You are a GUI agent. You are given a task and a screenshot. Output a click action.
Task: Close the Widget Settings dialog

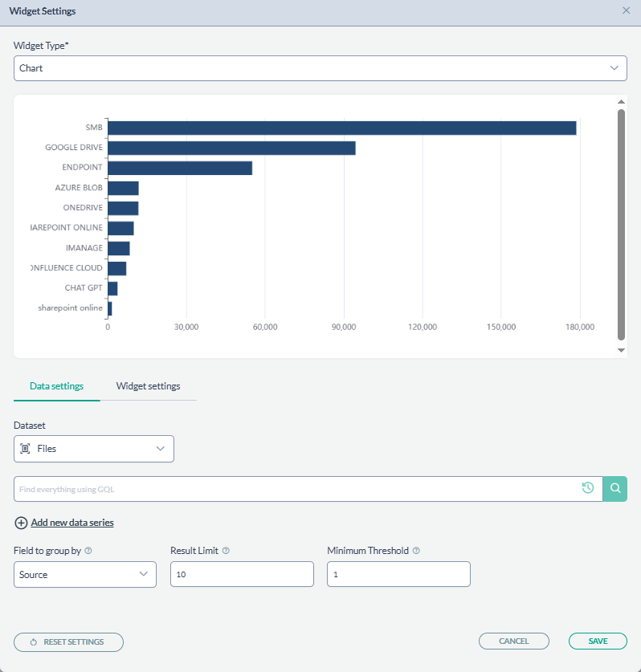[x=627, y=10]
